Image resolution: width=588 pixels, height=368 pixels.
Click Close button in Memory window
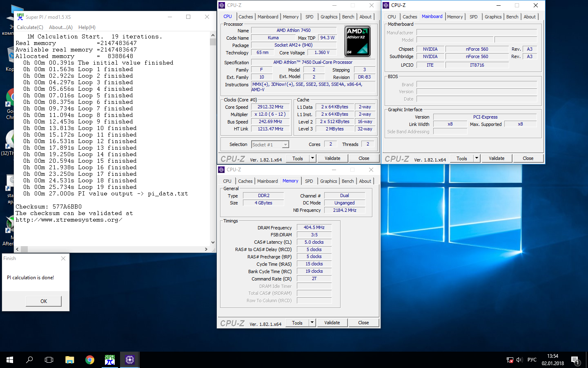tap(363, 323)
